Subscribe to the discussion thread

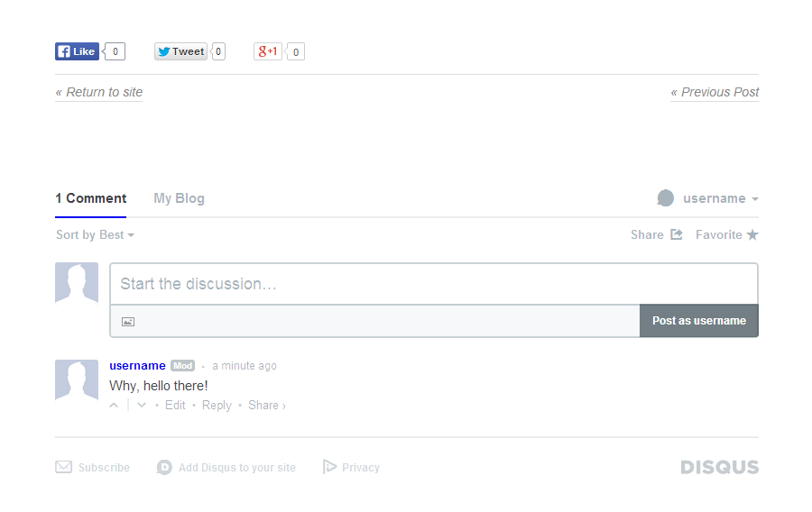[x=93, y=467]
